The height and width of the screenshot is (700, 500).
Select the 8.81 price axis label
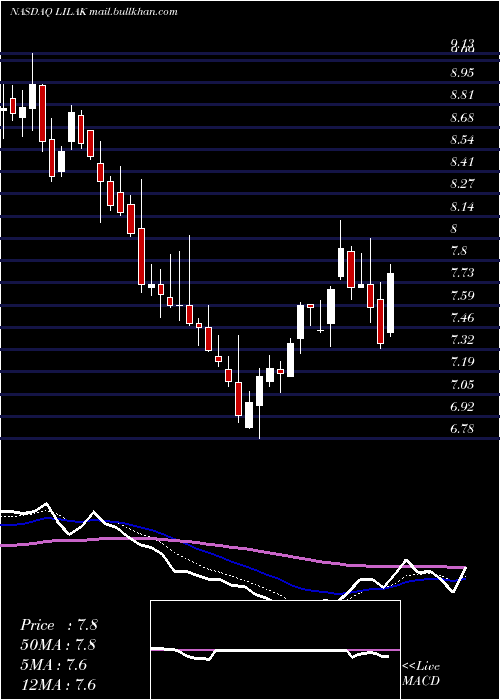pyautogui.click(x=462, y=95)
